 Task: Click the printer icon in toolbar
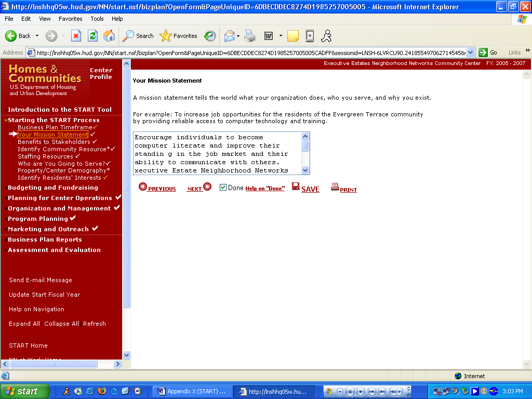click(250, 36)
